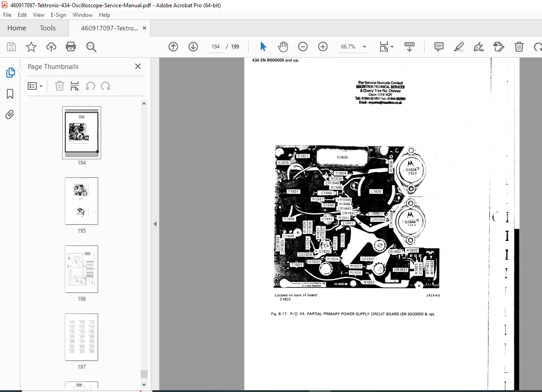The height and width of the screenshot is (392, 542).
Task: Select the Highlight text pen tool
Action: 459,47
